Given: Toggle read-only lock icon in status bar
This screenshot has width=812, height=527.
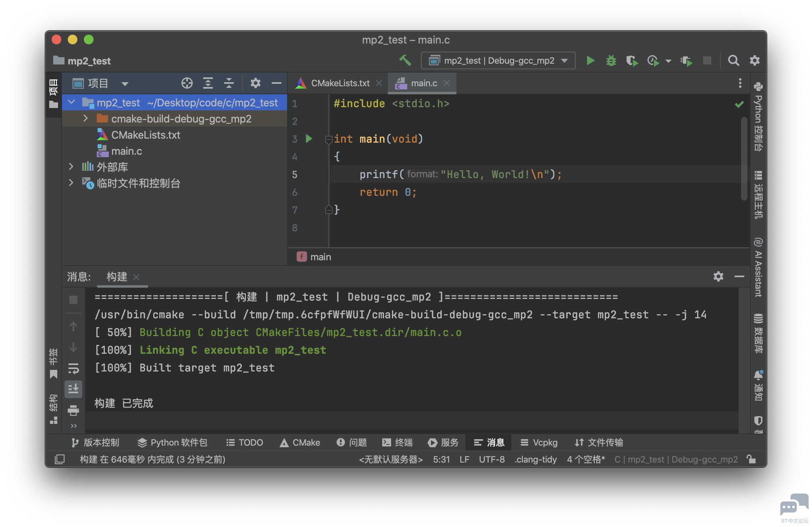Looking at the screenshot, I should tap(751, 459).
